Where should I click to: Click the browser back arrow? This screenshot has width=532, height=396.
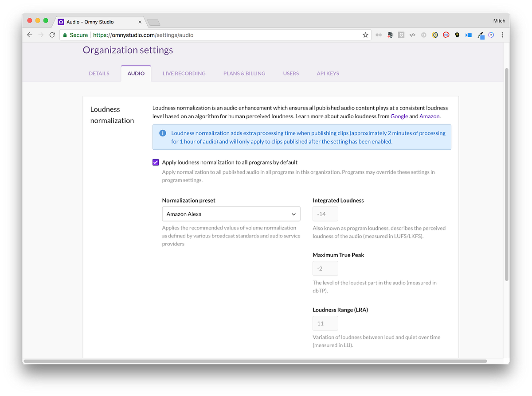point(30,35)
